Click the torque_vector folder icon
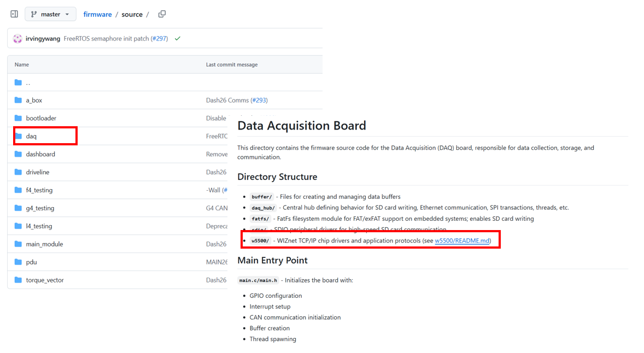 click(x=19, y=280)
